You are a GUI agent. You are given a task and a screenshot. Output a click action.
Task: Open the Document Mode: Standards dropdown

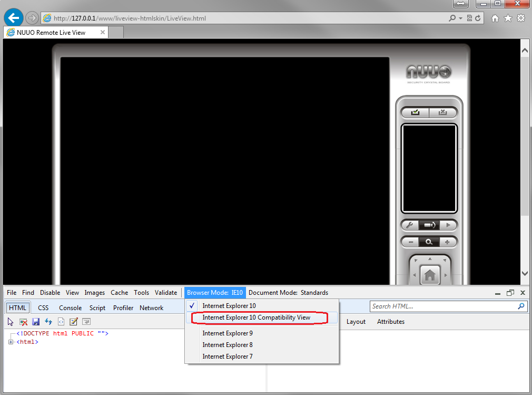coord(288,293)
